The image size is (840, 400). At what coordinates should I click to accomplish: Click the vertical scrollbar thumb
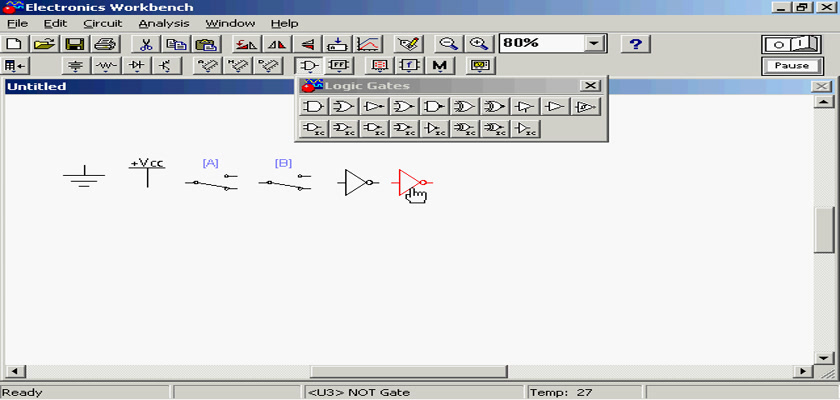(823, 230)
